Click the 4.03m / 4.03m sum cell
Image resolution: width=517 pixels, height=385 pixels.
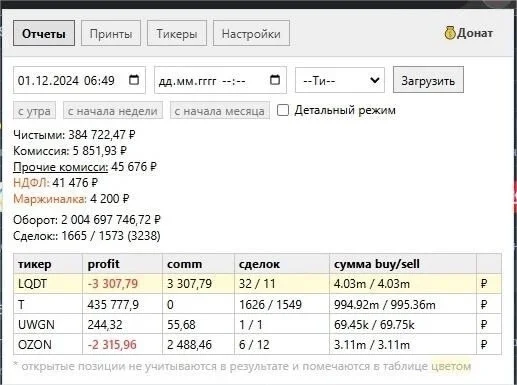[x=403, y=284]
